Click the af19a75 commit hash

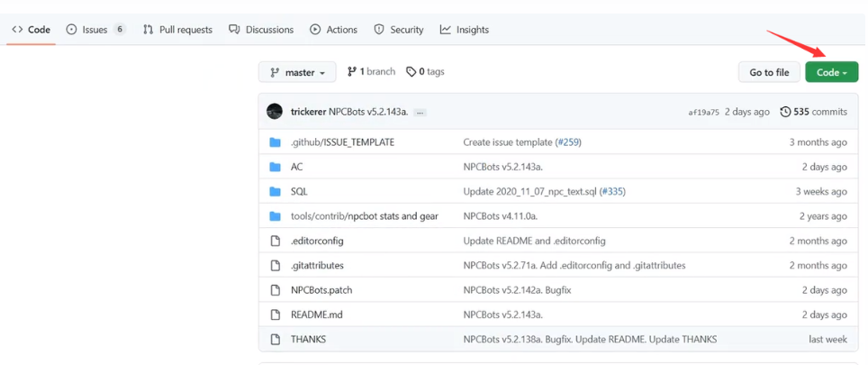tap(703, 113)
